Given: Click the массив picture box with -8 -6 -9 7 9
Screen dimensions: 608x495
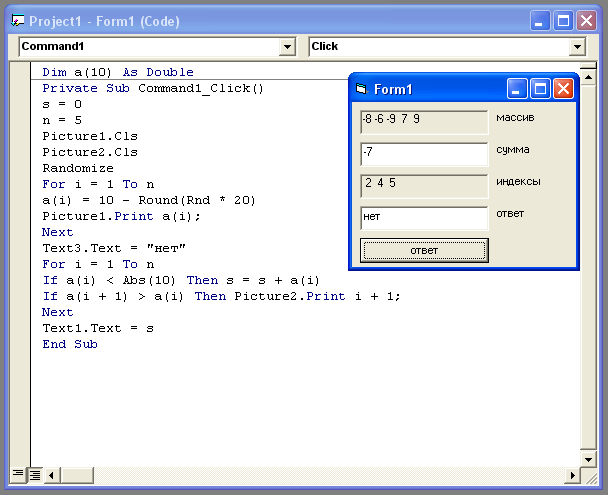Looking at the screenshot, I should pyautogui.click(x=424, y=122).
